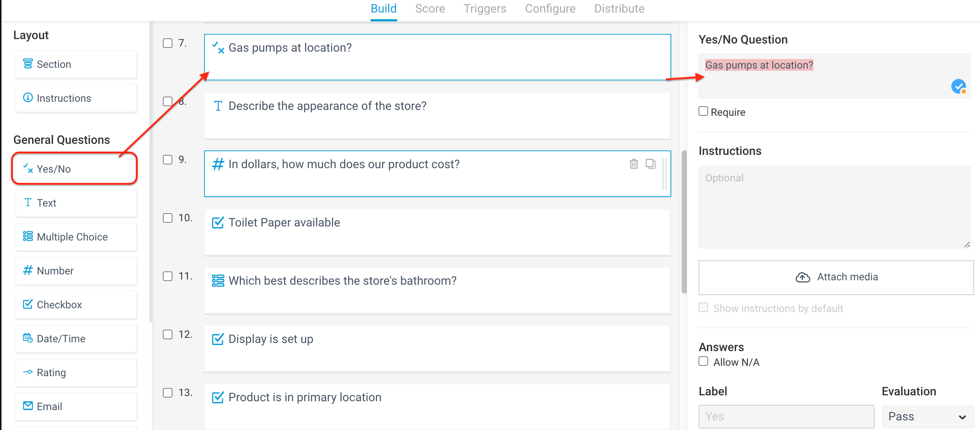Enable the Require option
Image resolution: width=980 pixels, height=430 pixels.
click(x=703, y=111)
